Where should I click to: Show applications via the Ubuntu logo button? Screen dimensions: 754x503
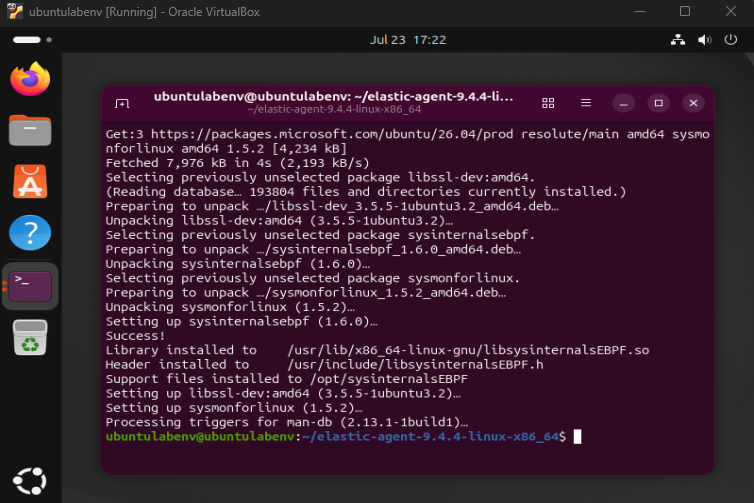[x=30, y=480]
